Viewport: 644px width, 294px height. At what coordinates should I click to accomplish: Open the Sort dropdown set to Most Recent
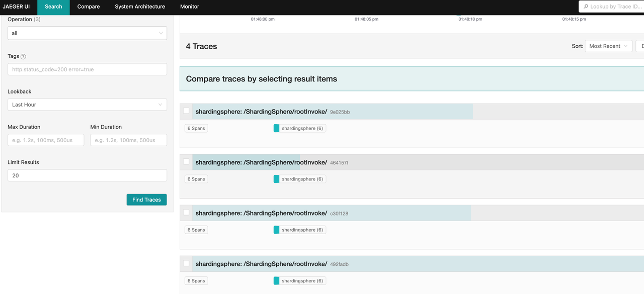[x=608, y=46]
